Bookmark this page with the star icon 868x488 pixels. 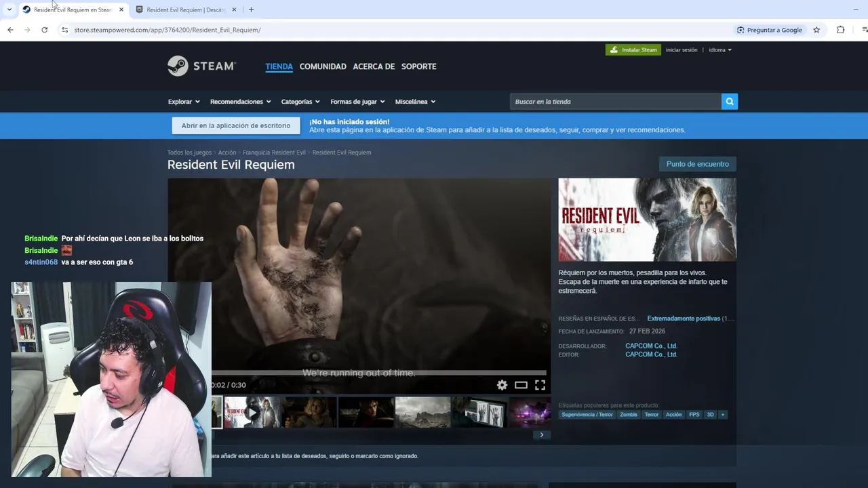(x=816, y=30)
